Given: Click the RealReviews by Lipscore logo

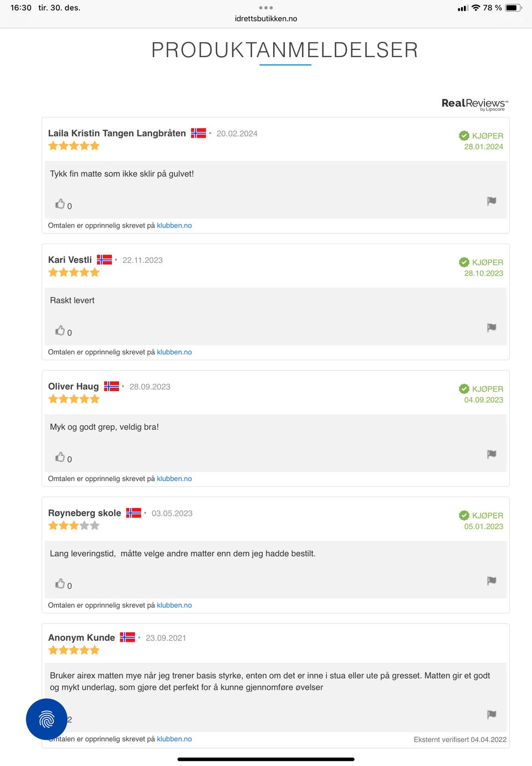Looking at the screenshot, I should click(474, 104).
